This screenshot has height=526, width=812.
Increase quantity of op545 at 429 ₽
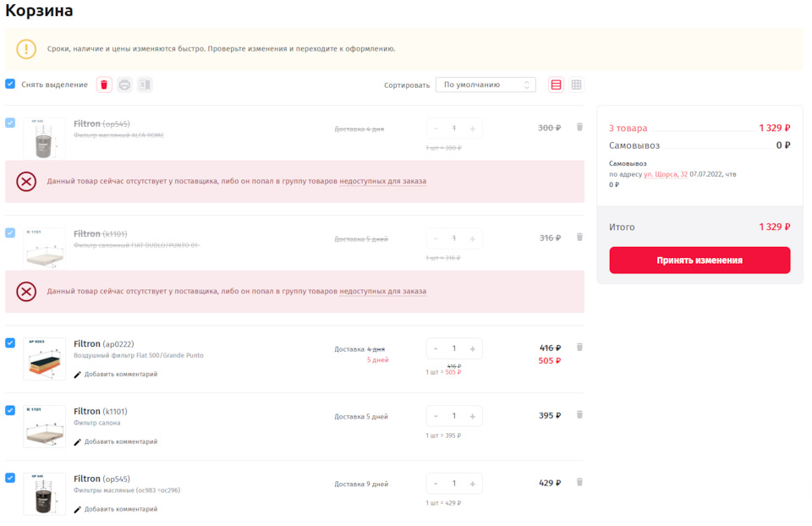(x=472, y=484)
